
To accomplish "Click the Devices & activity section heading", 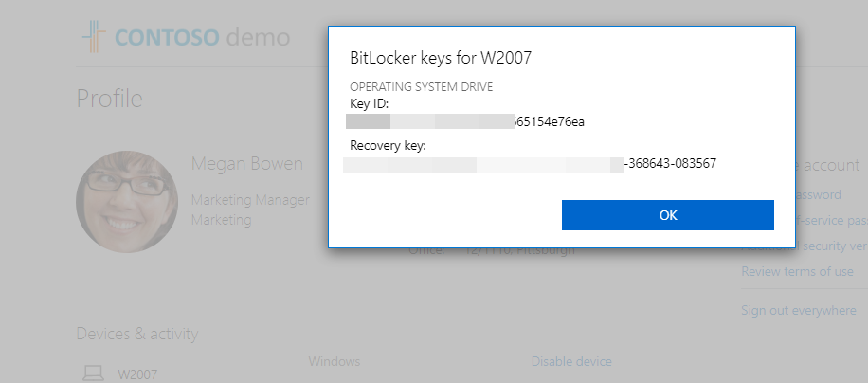I will (136, 333).
